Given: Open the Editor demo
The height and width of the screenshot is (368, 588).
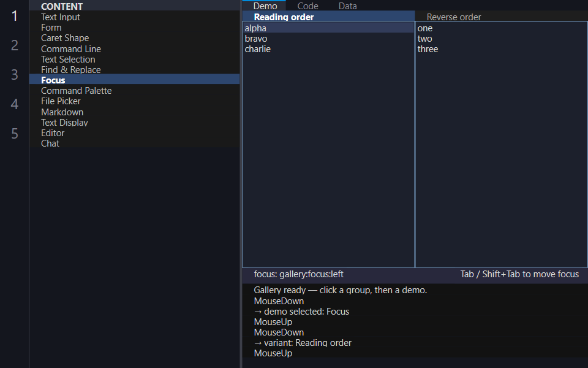Looking at the screenshot, I should coord(134,133).
